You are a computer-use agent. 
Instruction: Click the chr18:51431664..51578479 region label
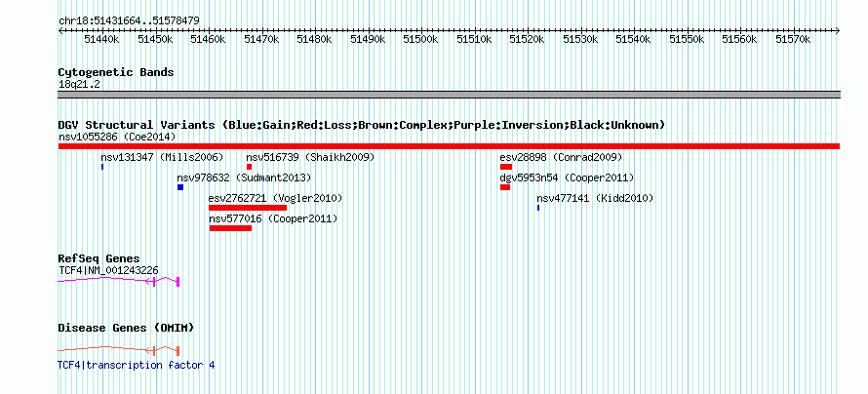(129, 21)
